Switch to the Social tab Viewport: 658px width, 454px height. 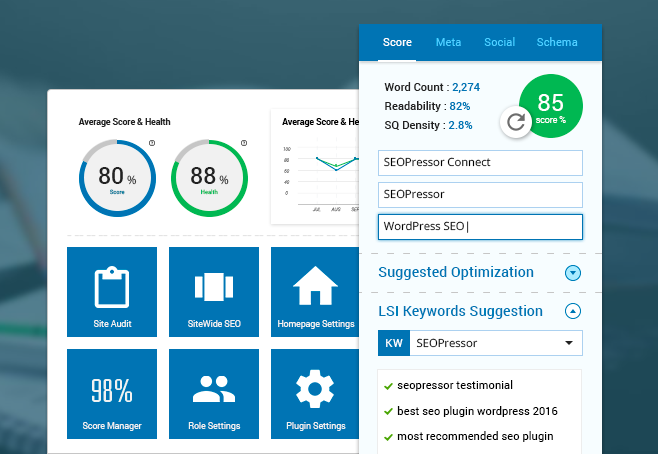tap(499, 42)
